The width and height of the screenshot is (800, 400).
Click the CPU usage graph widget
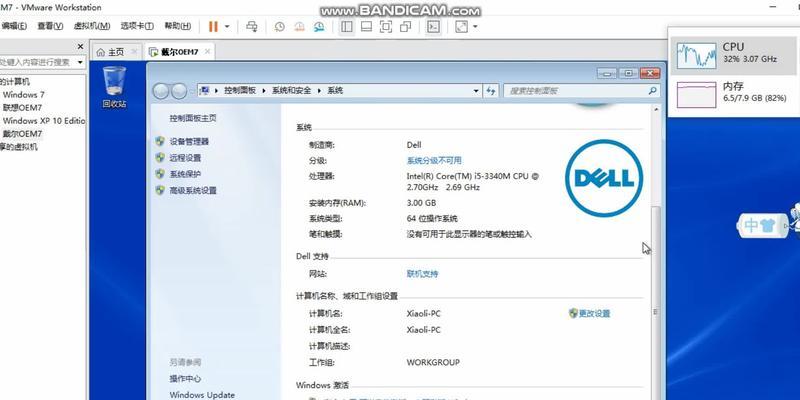click(696, 55)
